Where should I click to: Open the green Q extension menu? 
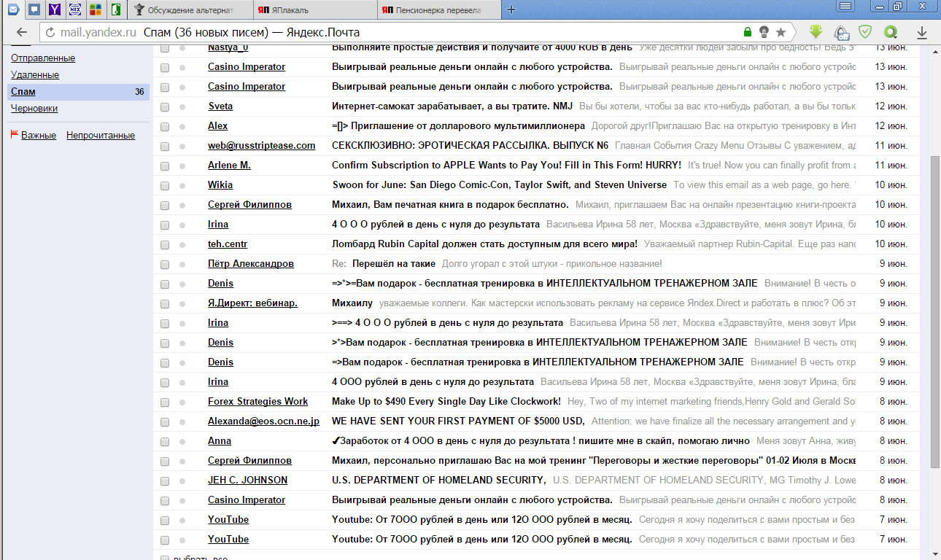pos(890,32)
